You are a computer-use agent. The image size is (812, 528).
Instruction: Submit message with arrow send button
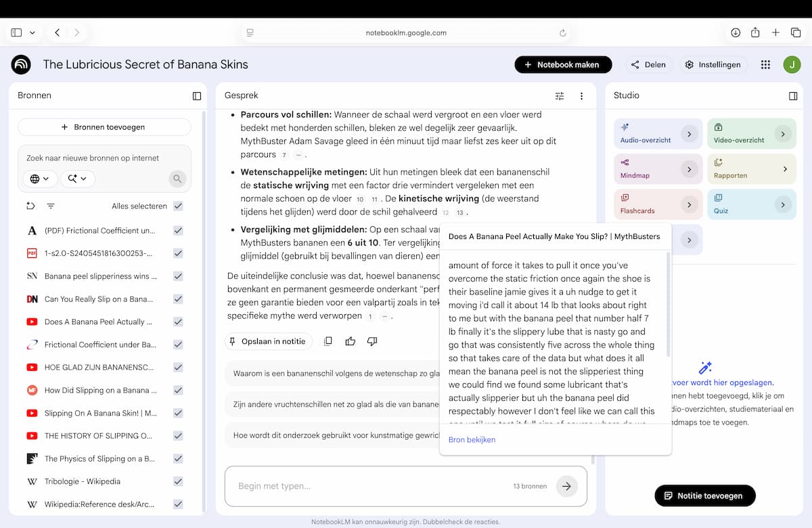click(x=566, y=486)
